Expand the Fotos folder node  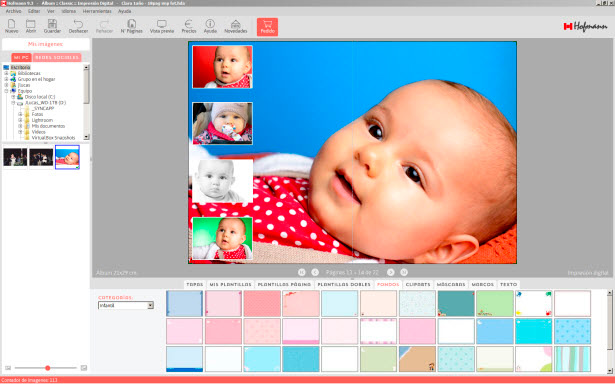click(x=20, y=114)
